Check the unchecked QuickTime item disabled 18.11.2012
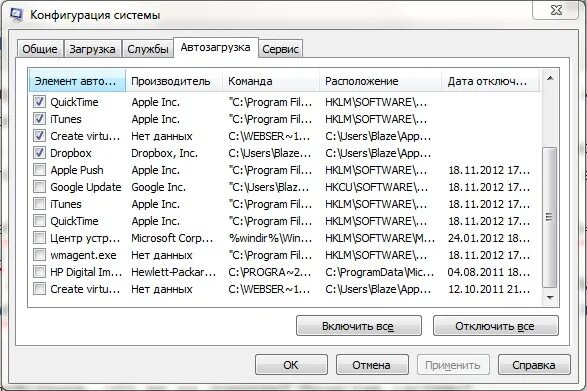The width and height of the screenshot is (587, 391). click(39, 221)
